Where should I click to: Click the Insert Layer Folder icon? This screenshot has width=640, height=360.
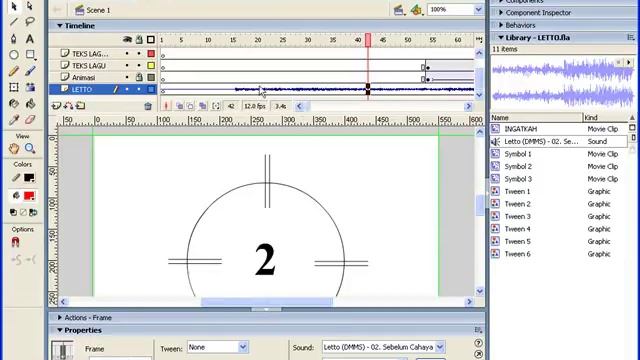pyautogui.click(x=81, y=106)
